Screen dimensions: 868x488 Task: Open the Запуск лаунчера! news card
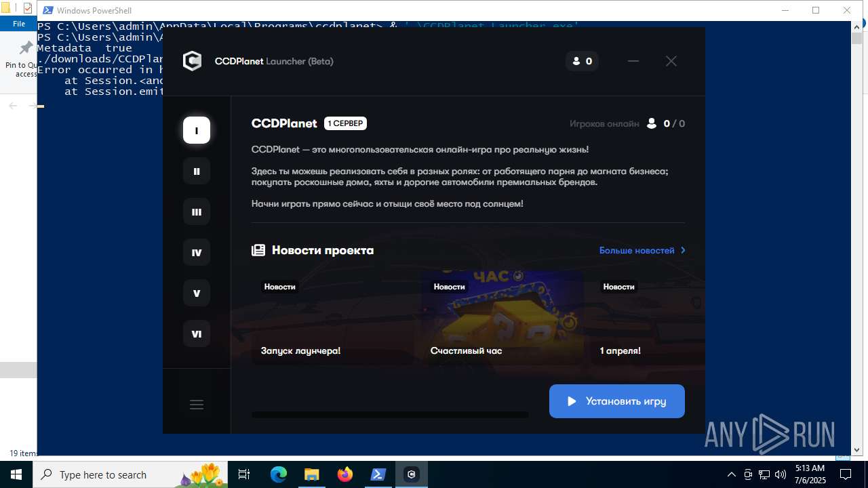pyautogui.click(x=333, y=317)
